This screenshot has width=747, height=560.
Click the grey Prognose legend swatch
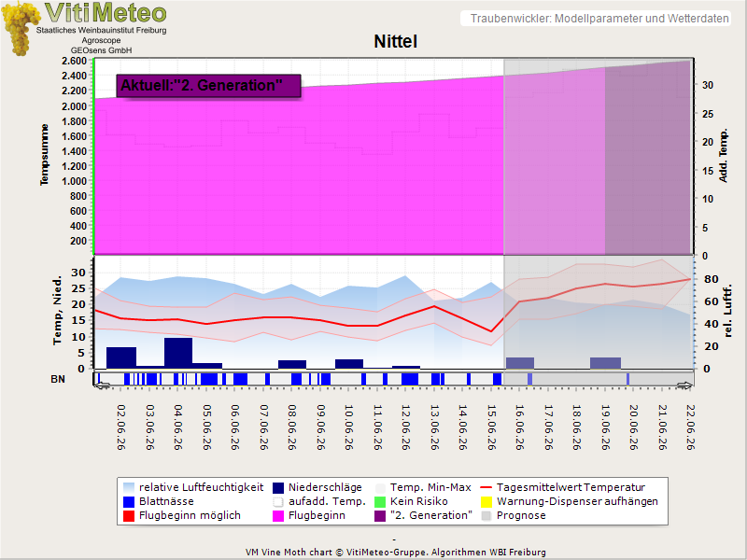486,516
